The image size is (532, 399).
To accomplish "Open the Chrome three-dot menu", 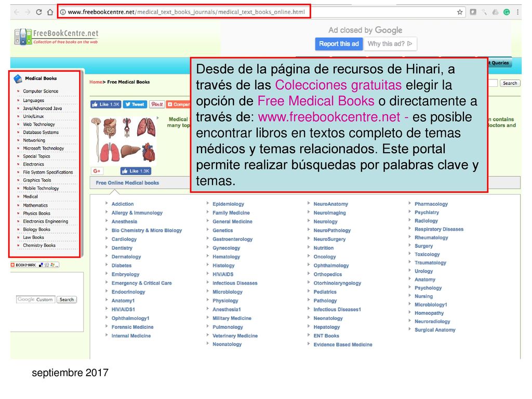I will tap(517, 12).
